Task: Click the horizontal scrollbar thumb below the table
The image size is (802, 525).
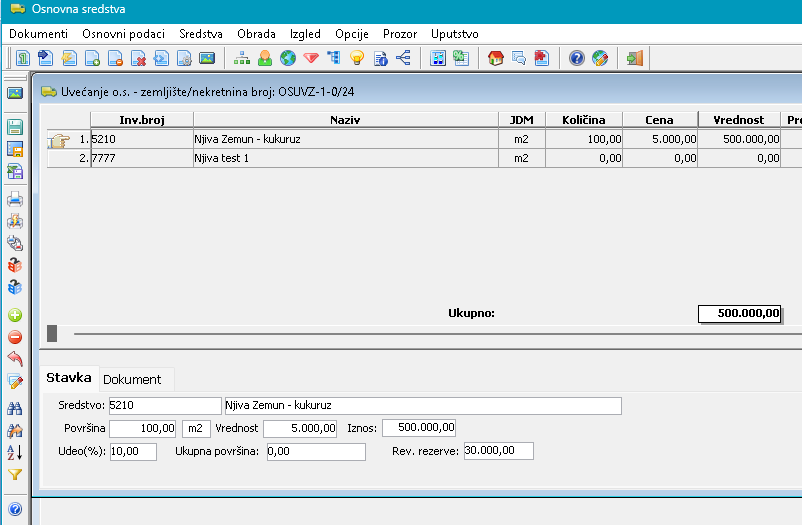Action: [x=52, y=333]
